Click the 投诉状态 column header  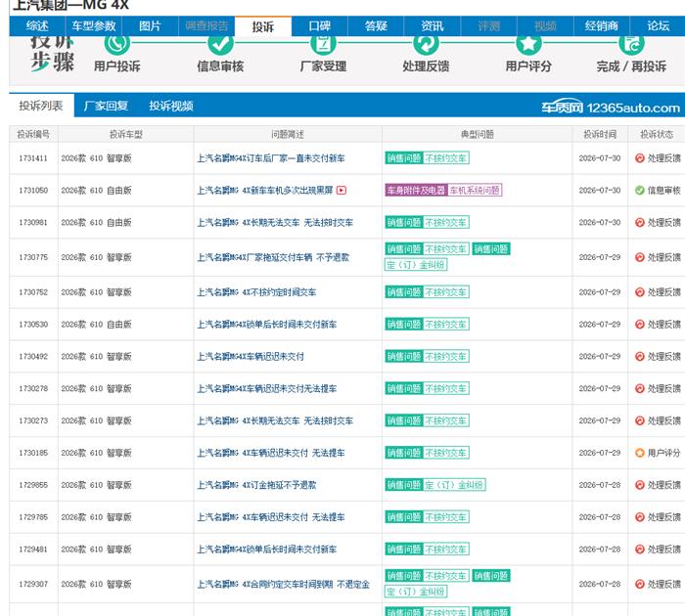(x=657, y=134)
